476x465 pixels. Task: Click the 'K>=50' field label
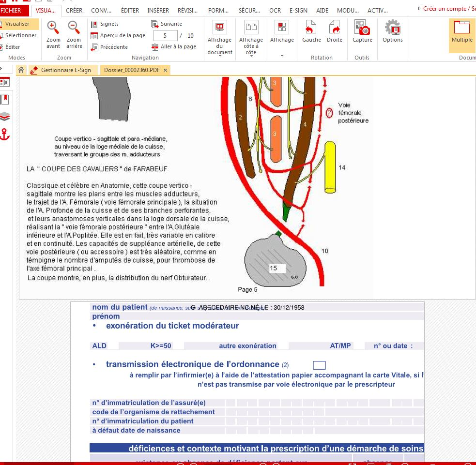click(161, 346)
